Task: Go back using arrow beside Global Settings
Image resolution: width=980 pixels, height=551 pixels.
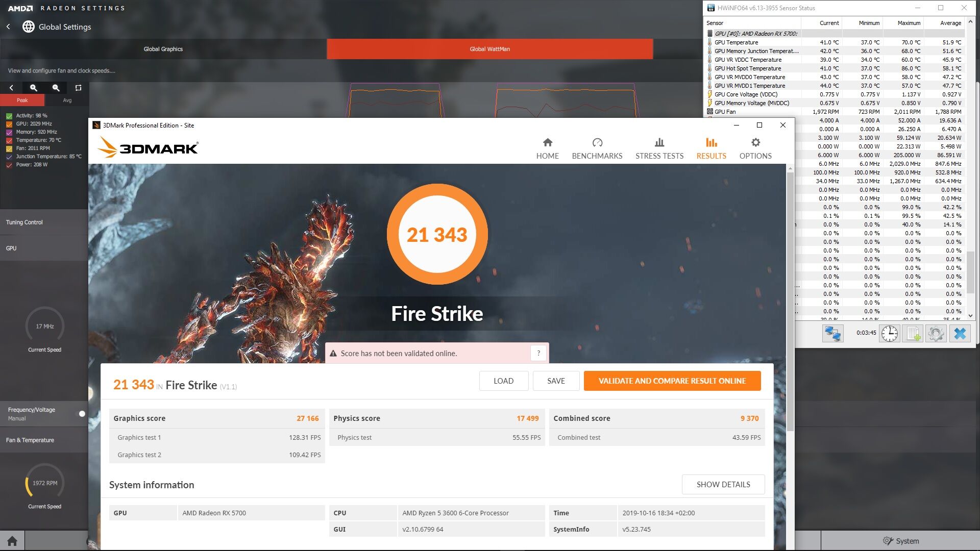Action: [8, 27]
